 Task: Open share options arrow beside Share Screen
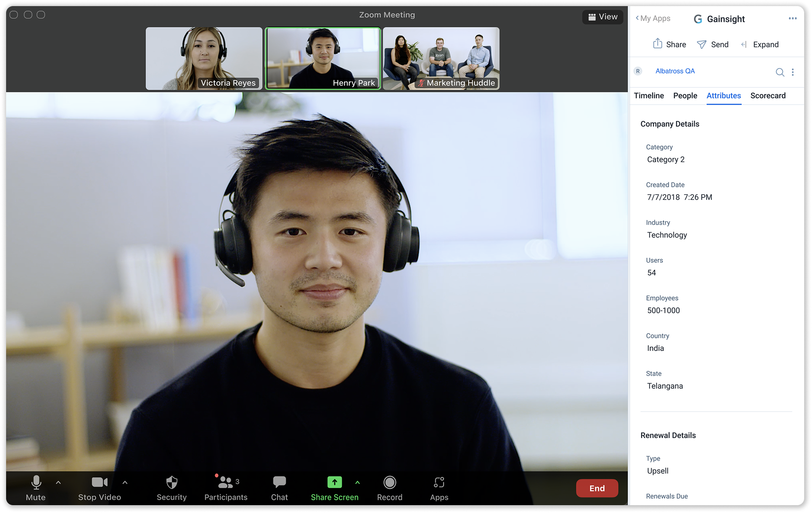(x=358, y=483)
